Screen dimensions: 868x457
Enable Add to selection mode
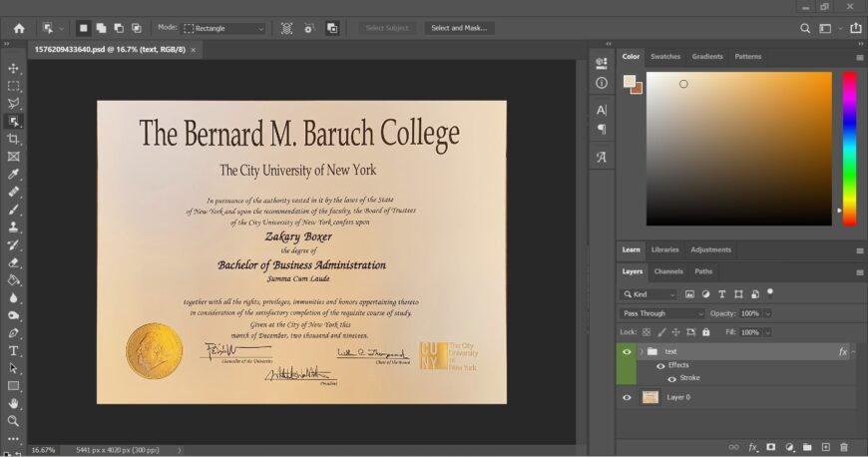[x=101, y=28]
